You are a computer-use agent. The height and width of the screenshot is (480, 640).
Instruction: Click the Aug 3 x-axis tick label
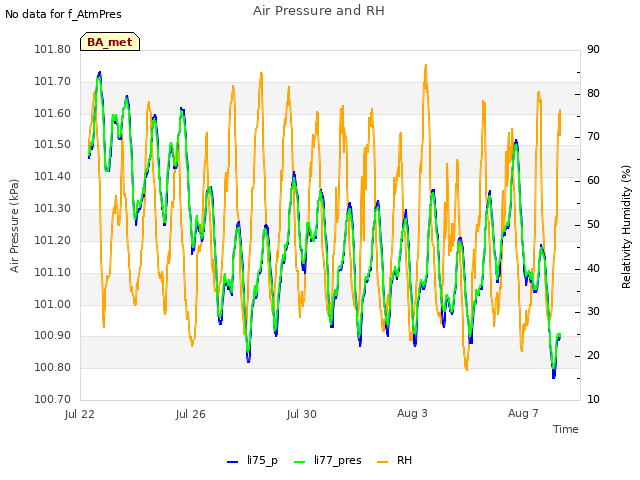pyautogui.click(x=412, y=413)
